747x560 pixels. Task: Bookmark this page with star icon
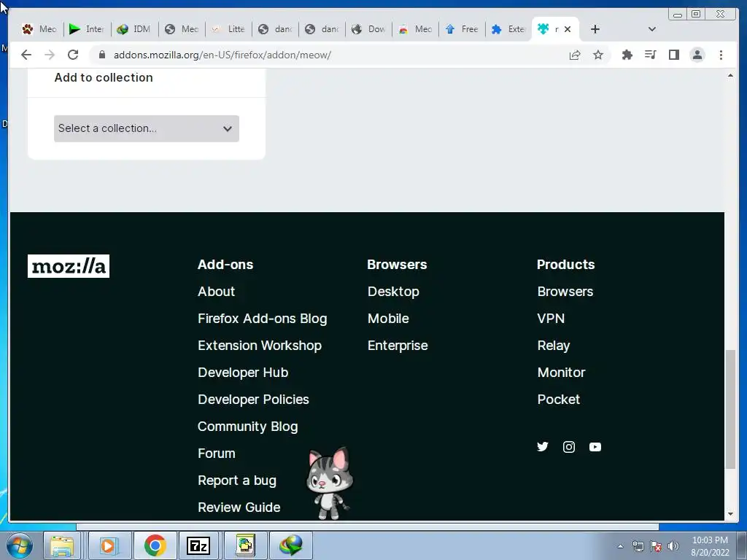point(598,55)
